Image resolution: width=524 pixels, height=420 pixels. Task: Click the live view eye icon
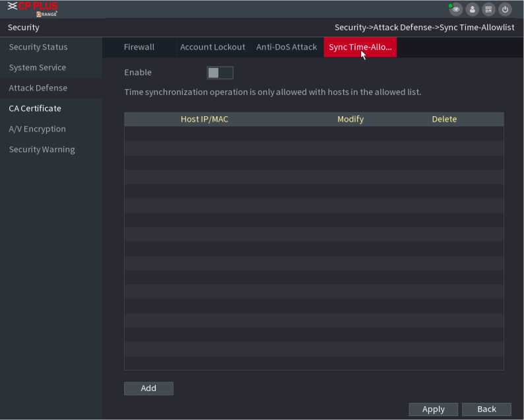(x=456, y=9)
